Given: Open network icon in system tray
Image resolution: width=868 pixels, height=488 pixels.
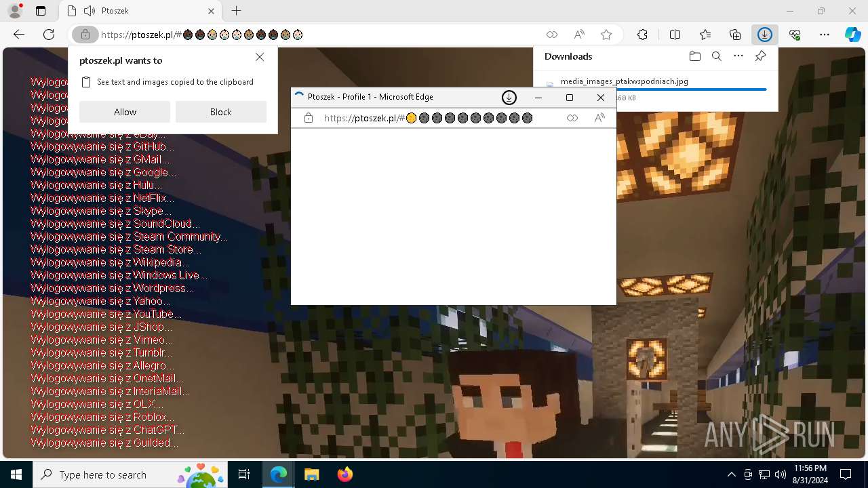Looking at the screenshot, I should pos(764,474).
